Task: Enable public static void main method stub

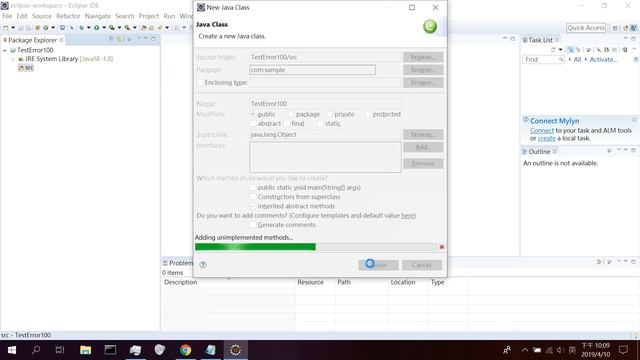Action: (x=253, y=187)
